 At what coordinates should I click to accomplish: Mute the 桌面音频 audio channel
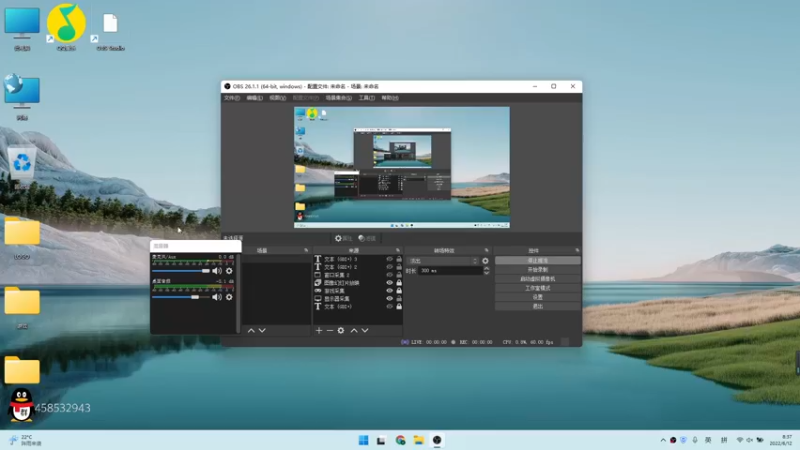pyautogui.click(x=217, y=297)
